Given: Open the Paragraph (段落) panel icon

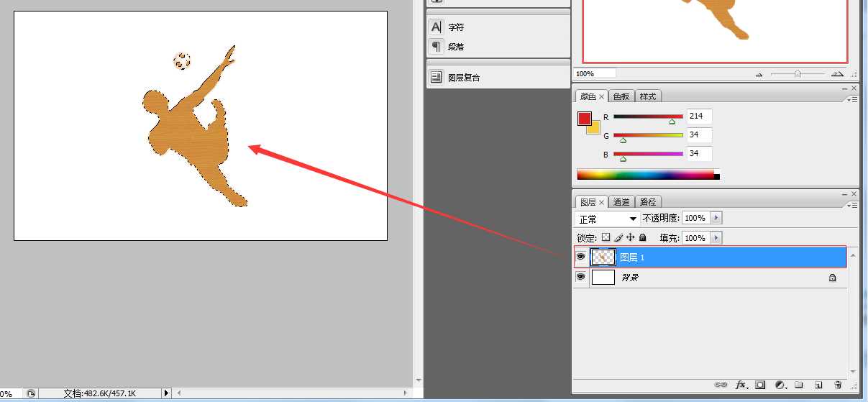Looking at the screenshot, I should (437, 47).
